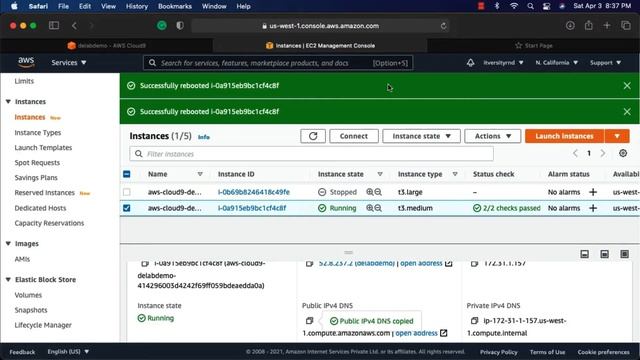640x360 pixels.
Task: Open English (US) language selector
Action: (68, 351)
